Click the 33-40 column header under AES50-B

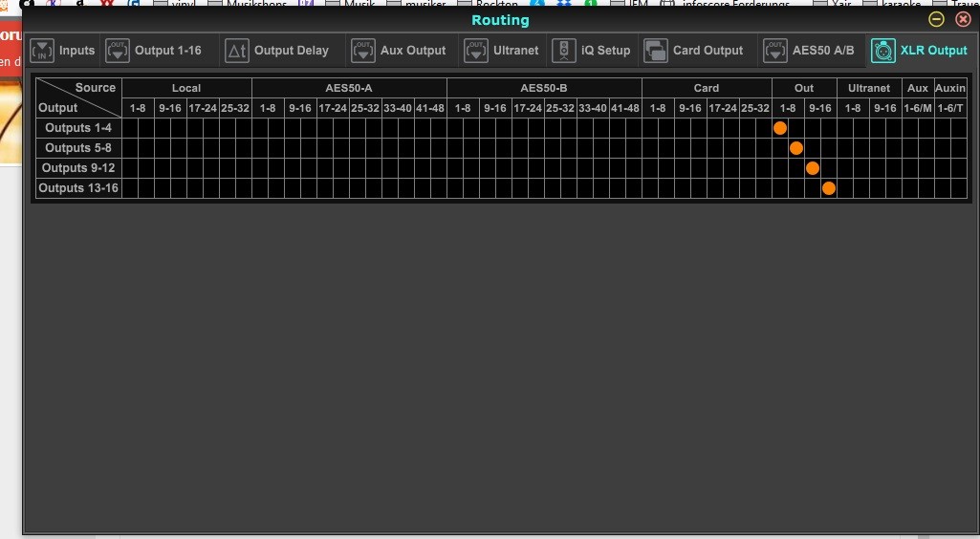pyautogui.click(x=593, y=108)
